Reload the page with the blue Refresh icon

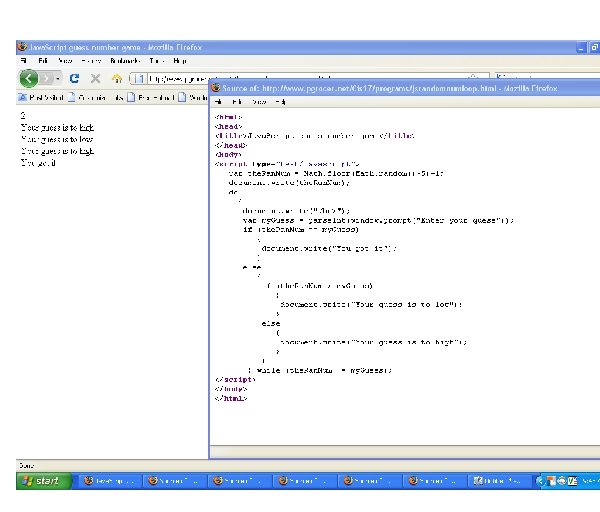tap(74, 78)
